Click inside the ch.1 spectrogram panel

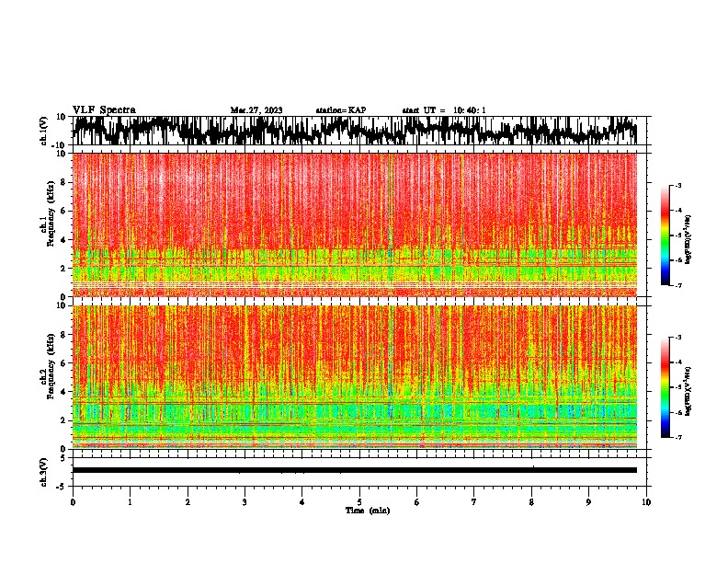click(x=355, y=224)
